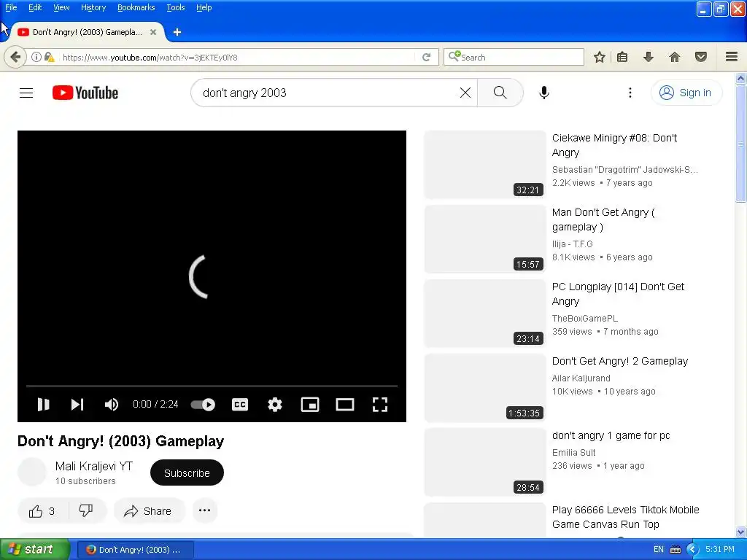747x560 pixels.
Task: Click the URL address bar
Action: click(x=237, y=57)
